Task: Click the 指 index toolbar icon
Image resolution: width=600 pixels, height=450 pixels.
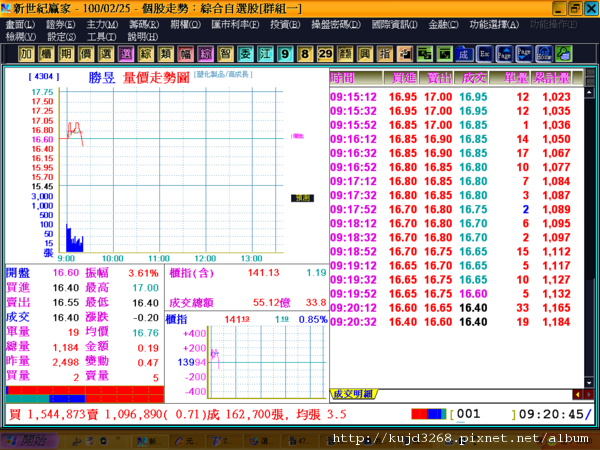Action: pyautogui.click(x=385, y=54)
